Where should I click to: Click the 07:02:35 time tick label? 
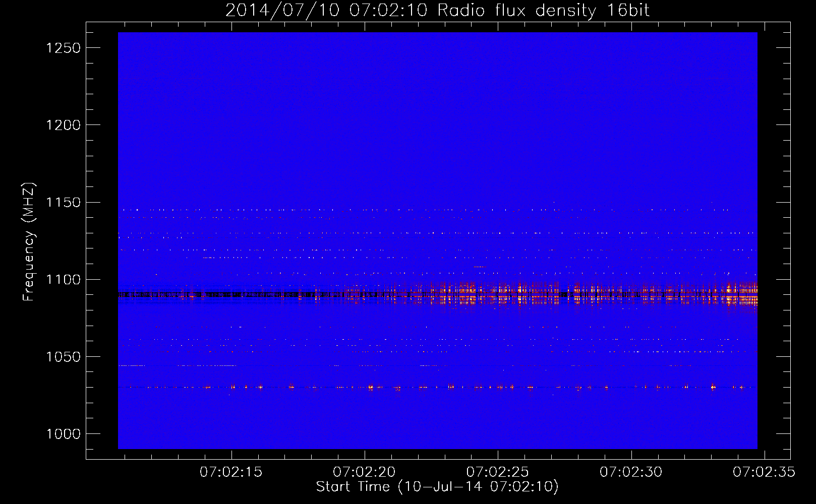click(x=764, y=472)
